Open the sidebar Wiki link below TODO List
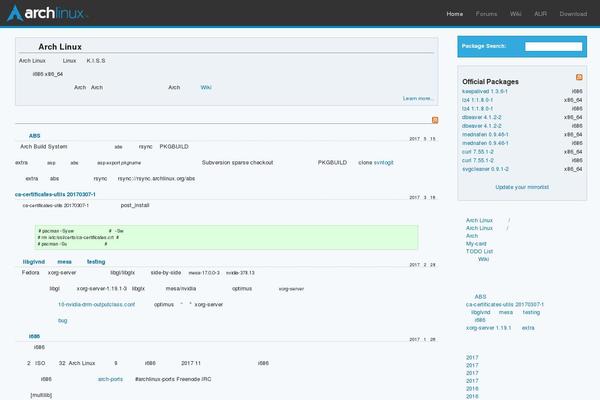Viewport: 600px width, 400px height. coord(483,259)
